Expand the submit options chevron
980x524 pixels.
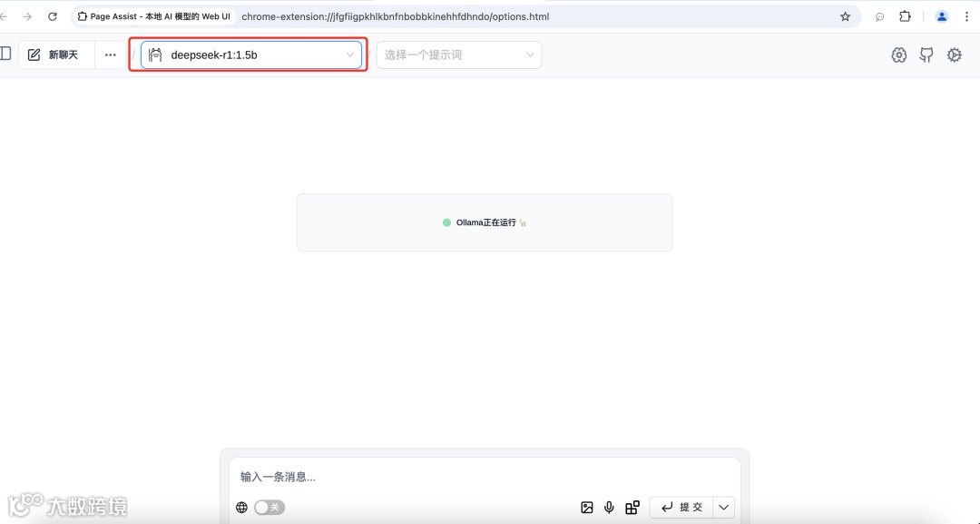coord(723,507)
